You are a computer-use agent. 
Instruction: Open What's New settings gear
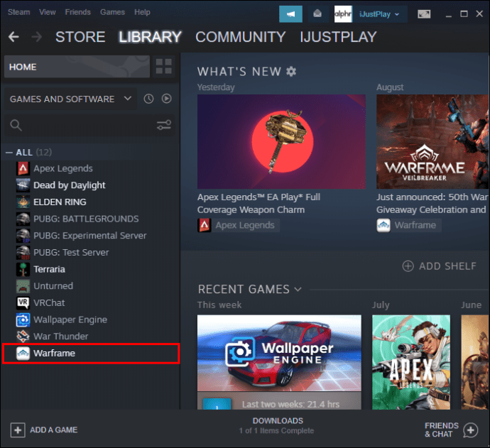(x=291, y=72)
